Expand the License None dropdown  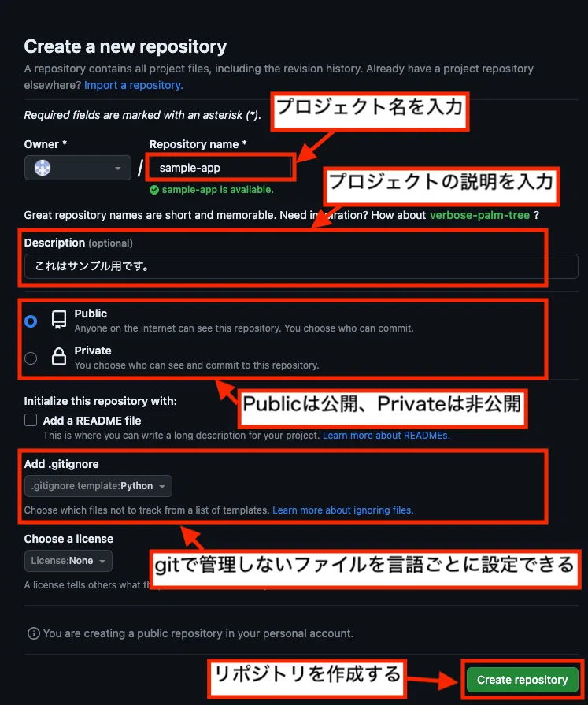[68, 561]
